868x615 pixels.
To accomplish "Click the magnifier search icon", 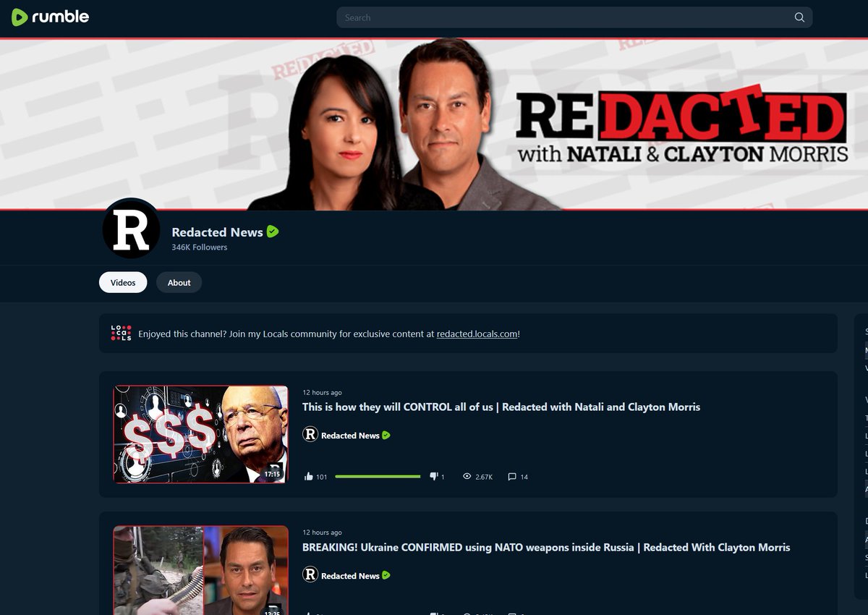I will pos(799,17).
